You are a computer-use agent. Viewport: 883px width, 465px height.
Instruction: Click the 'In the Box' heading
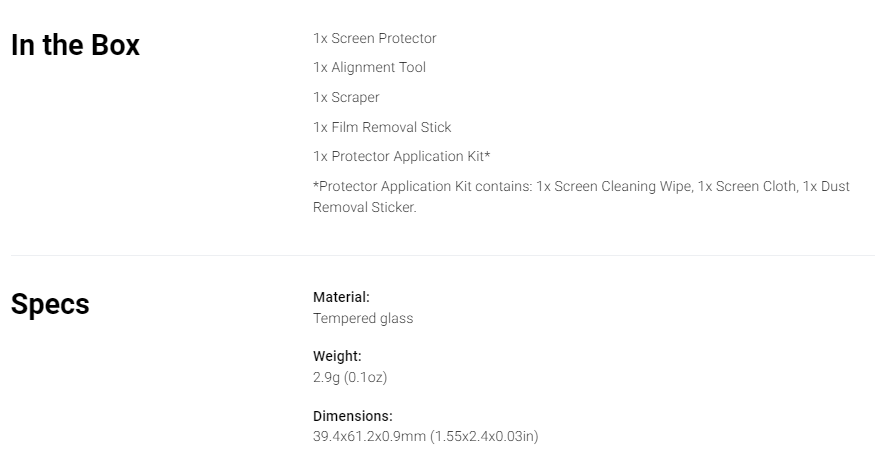(x=75, y=45)
